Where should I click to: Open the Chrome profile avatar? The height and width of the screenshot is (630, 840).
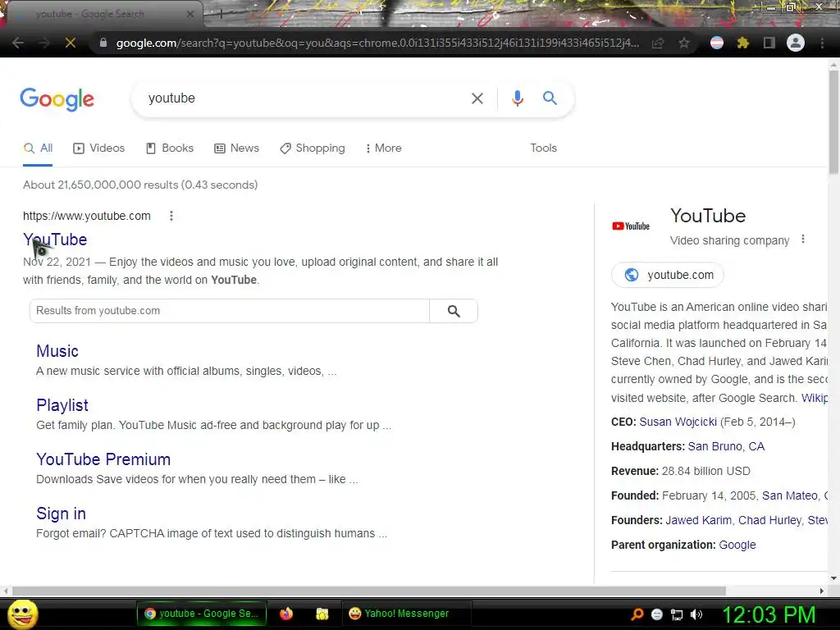(796, 43)
